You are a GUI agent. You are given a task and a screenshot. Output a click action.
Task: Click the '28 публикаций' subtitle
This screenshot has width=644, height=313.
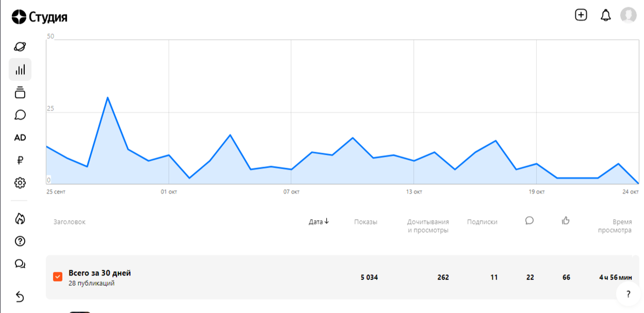tap(91, 284)
